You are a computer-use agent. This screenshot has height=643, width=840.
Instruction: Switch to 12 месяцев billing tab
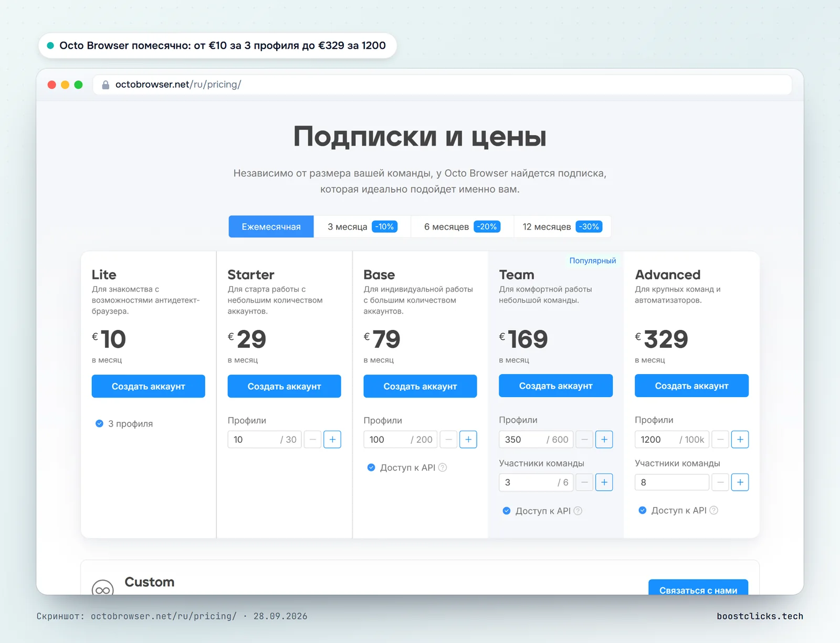point(562,226)
